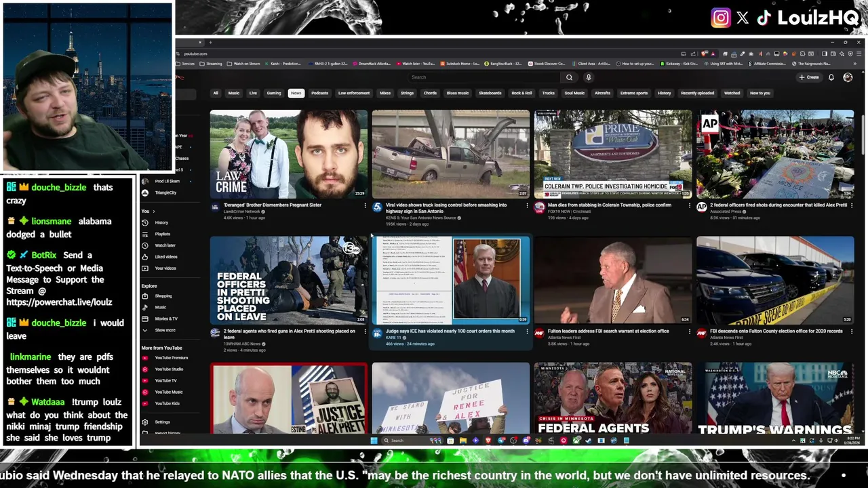The image size is (868, 488).
Task: Open the TikTok icon in overlay
Action: coord(764,18)
